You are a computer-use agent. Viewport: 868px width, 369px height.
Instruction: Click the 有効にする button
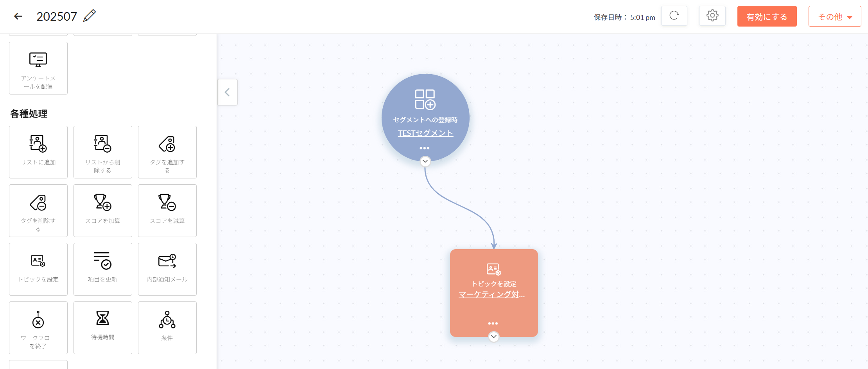pos(766,16)
